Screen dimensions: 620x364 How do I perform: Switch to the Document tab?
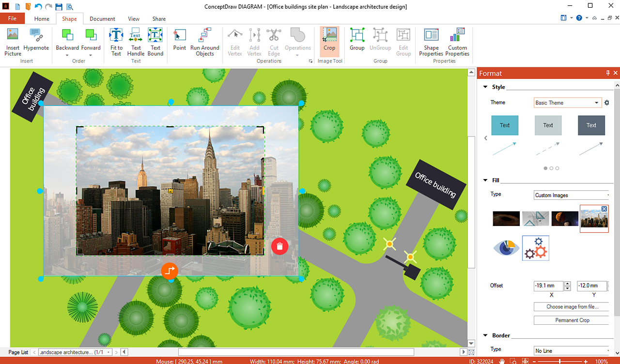102,19
